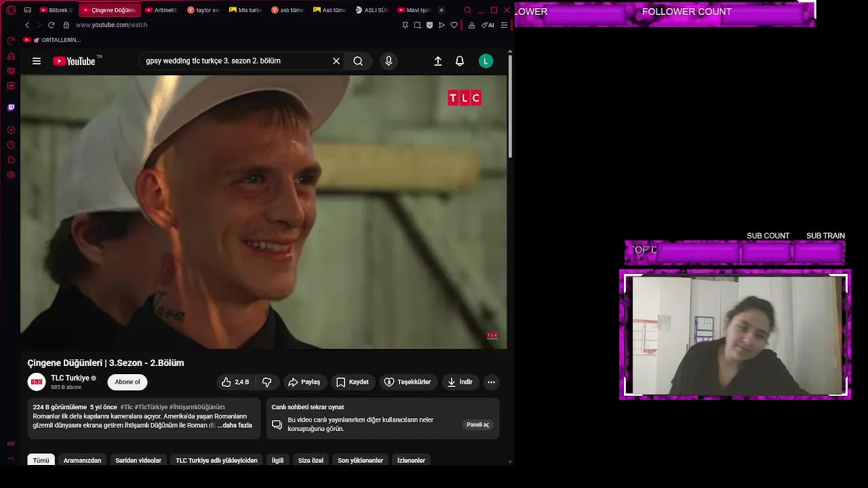
Task: Save video with Kaydet button
Action: [x=353, y=382]
